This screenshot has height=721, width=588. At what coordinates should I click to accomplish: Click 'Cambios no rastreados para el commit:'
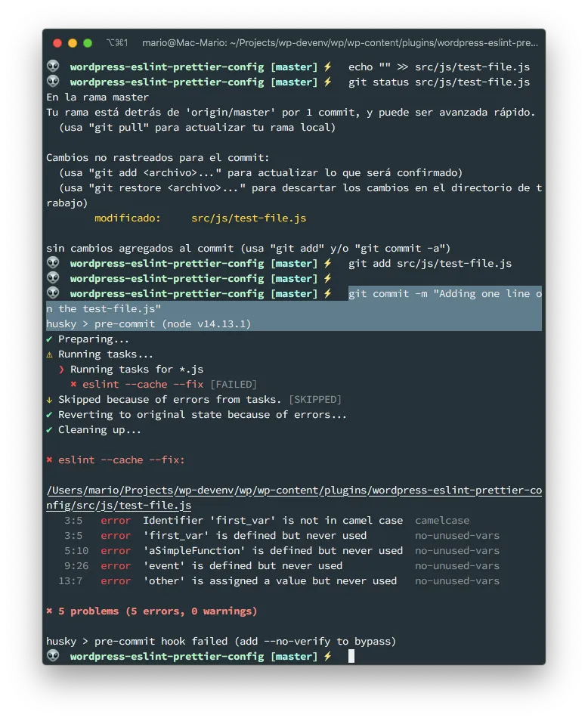(x=158, y=158)
